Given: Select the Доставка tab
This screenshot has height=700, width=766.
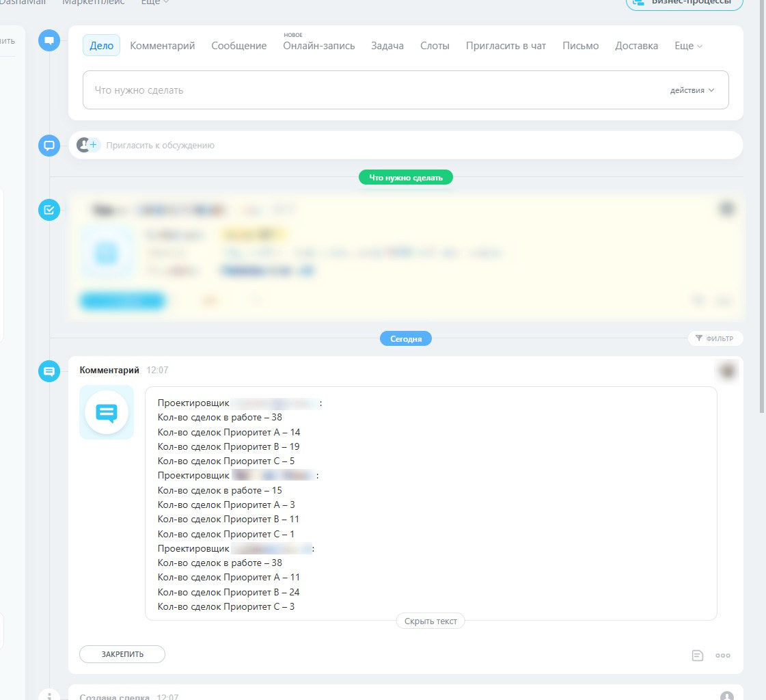Looking at the screenshot, I should (x=637, y=46).
